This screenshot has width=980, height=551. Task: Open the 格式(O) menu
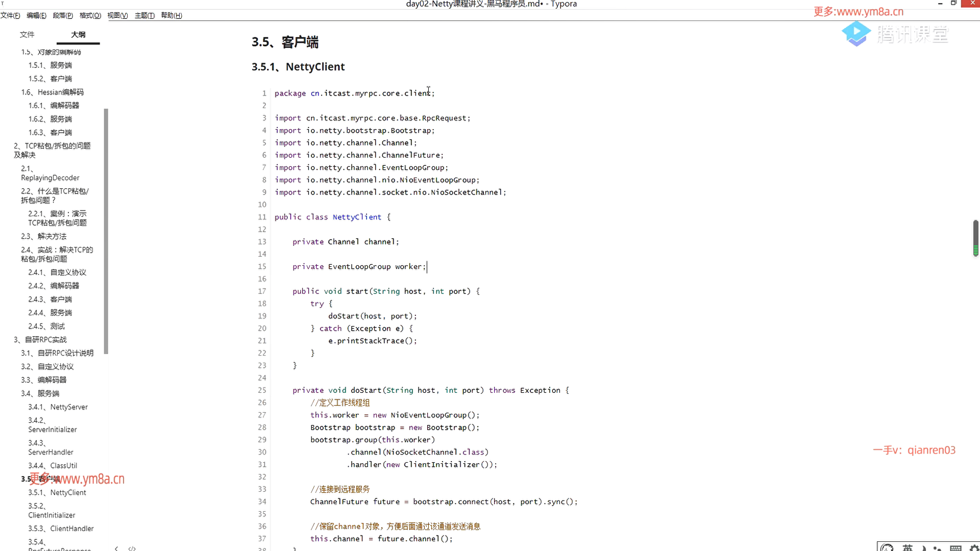tap(90, 15)
